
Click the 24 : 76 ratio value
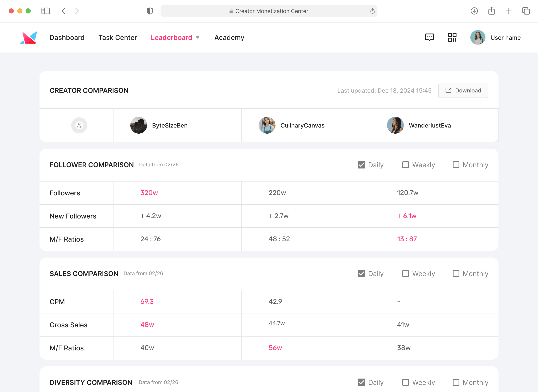[x=150, y=239]
